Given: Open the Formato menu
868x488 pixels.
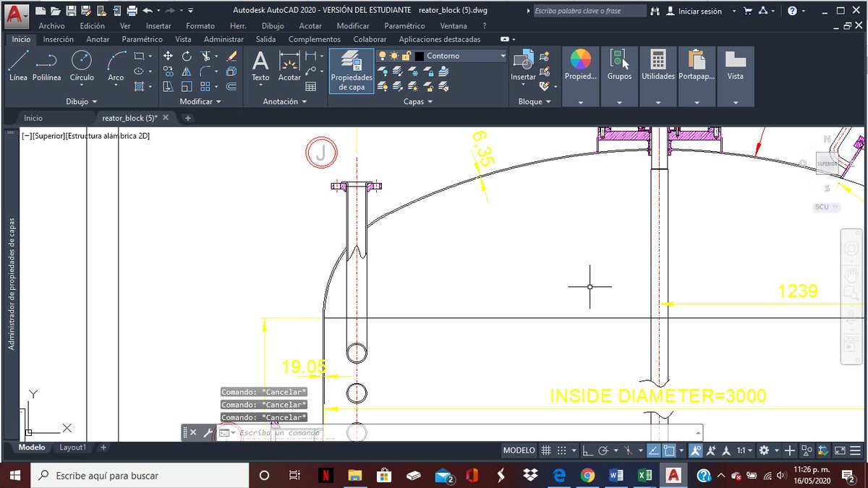Looking at the screenshot, I should click(200, 26).
